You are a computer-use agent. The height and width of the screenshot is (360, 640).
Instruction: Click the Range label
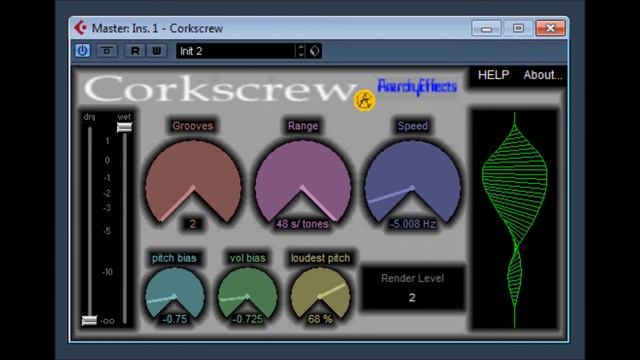tap(302, 126)
